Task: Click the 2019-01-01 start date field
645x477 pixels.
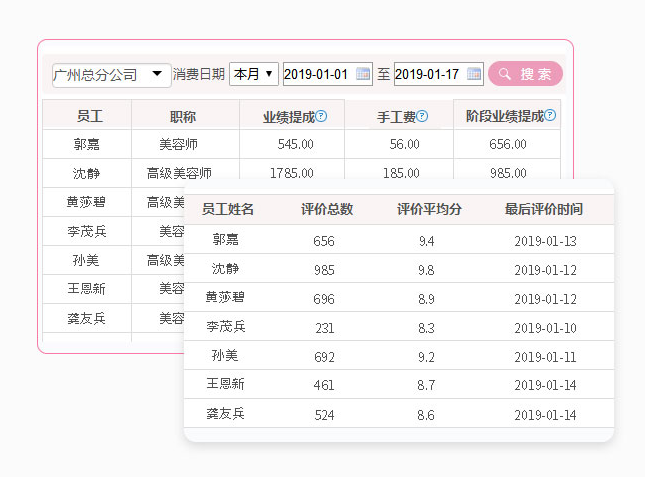Action: coord(316,74)
